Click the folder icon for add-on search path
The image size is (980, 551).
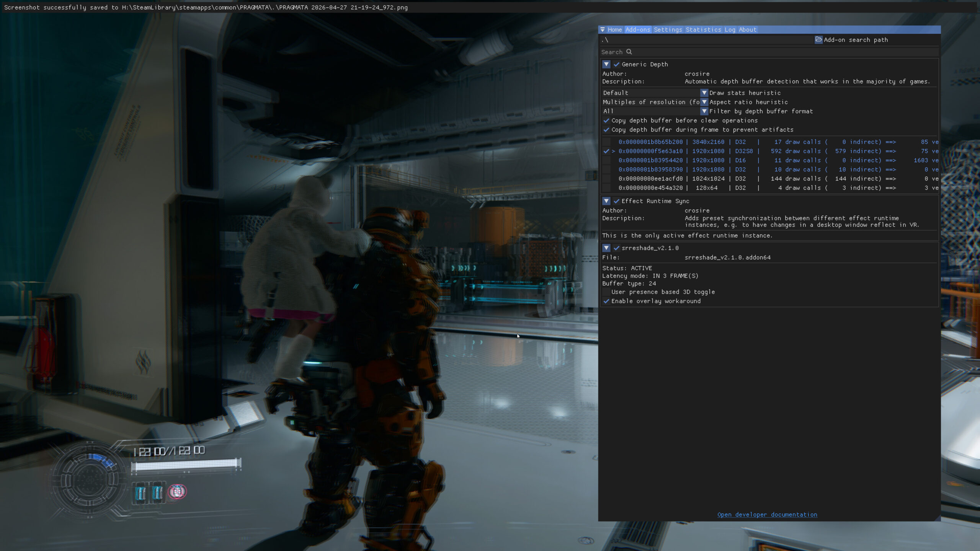(818, 40)
